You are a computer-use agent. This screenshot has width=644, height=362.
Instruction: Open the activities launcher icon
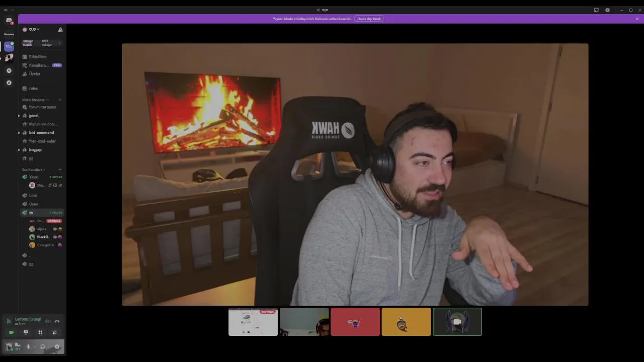tap(40, 332)
